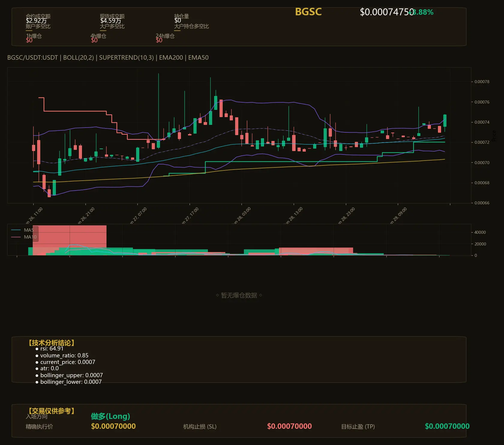Click the 27, 07:00 time axis label

(x=138, y=215)
